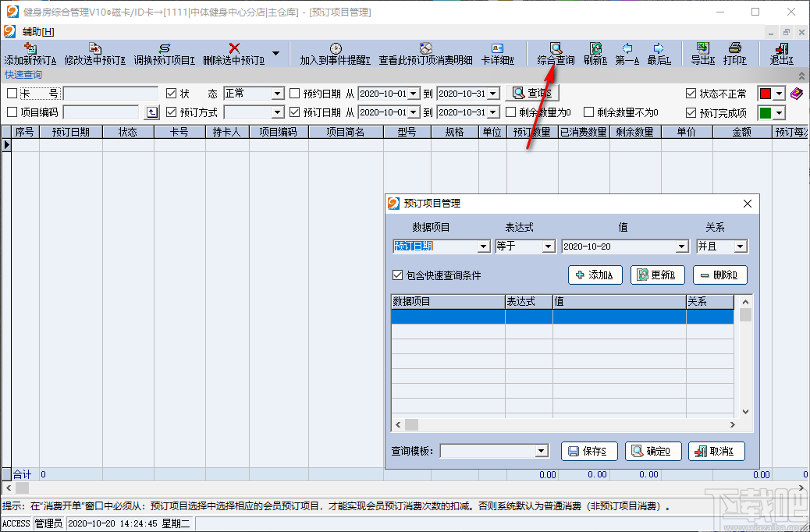Toggle the 卡号 checkbox

12,94
